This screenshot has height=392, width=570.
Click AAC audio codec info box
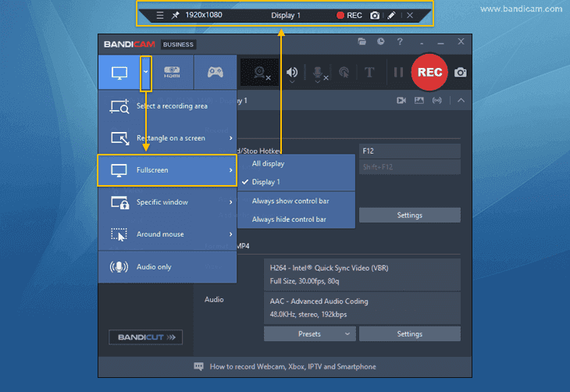coord(362,308)
